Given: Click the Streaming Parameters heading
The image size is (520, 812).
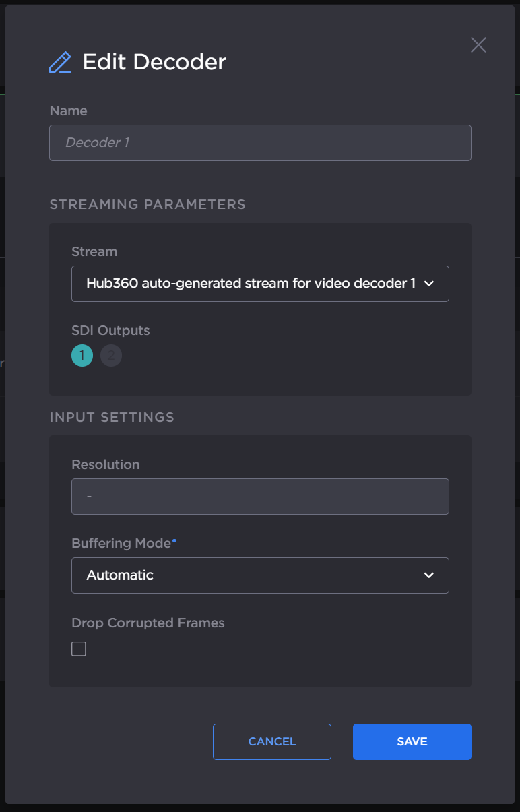Looking at the screenshot, I should 148,204.
